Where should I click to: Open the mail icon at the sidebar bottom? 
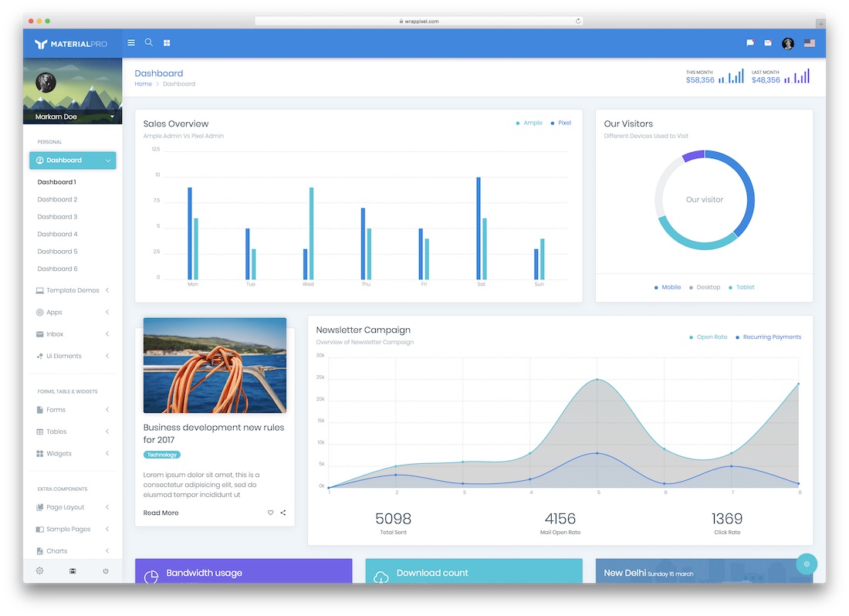(73, 571)
